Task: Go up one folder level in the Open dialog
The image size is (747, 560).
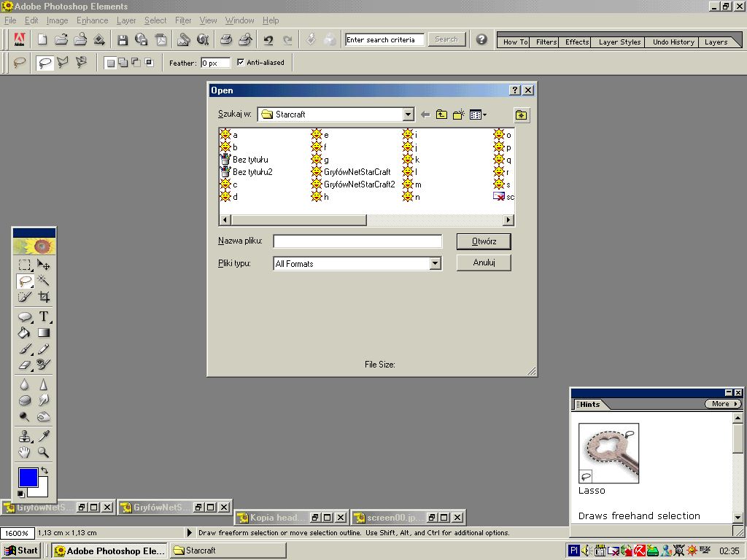Action: [441, 114]
